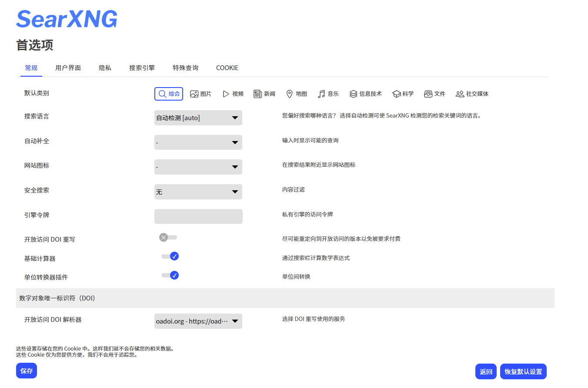The height and width of the screenshot is (388, 588).
Task: Select the 地图 (Maps) category icon
Action: (296, 93)
